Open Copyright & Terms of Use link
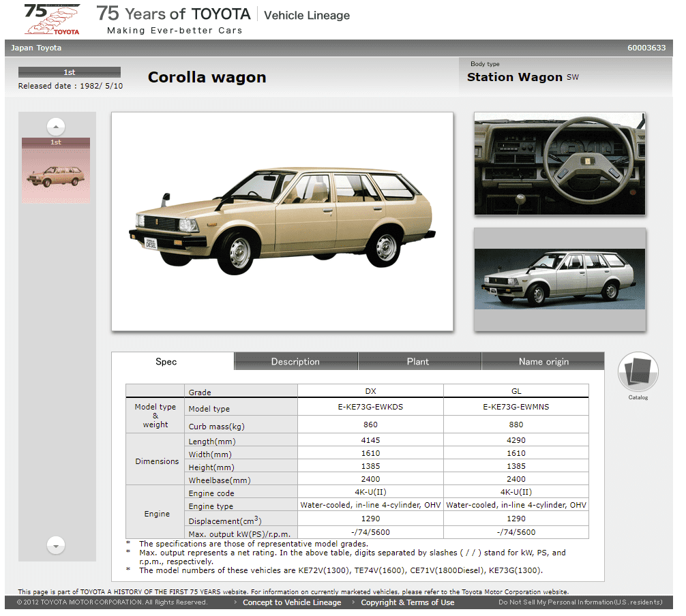 tap(407, 602)
